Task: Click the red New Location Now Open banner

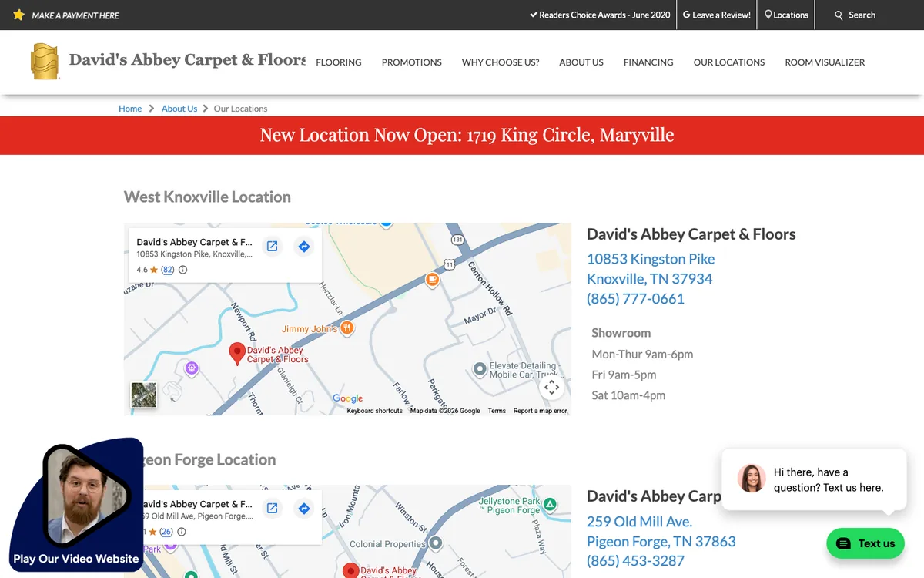Action: click(462, 136)
